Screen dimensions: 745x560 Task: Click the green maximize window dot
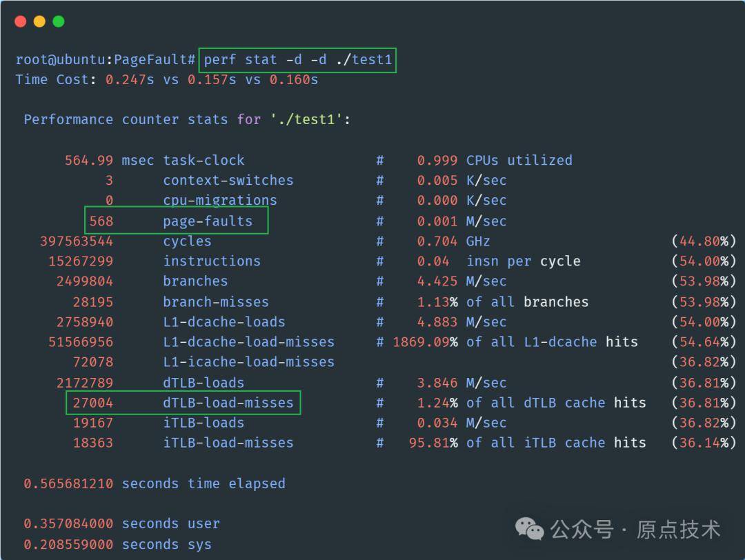[59, 21]
